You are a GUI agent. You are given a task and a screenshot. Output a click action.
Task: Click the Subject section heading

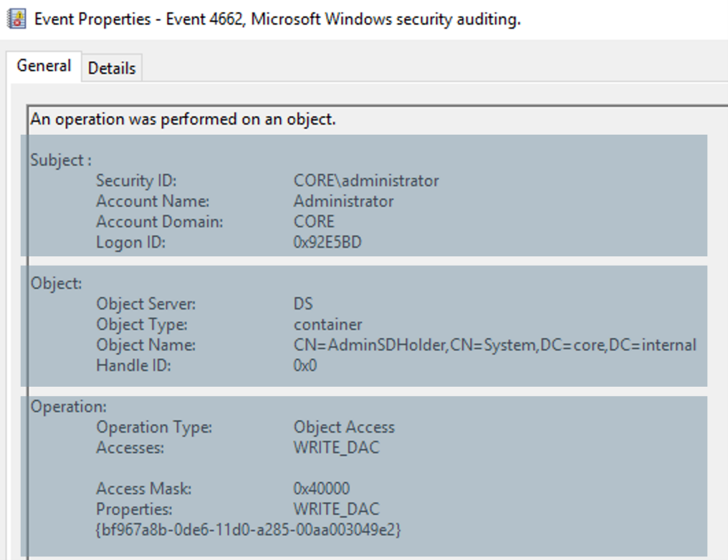click(61, 160)
